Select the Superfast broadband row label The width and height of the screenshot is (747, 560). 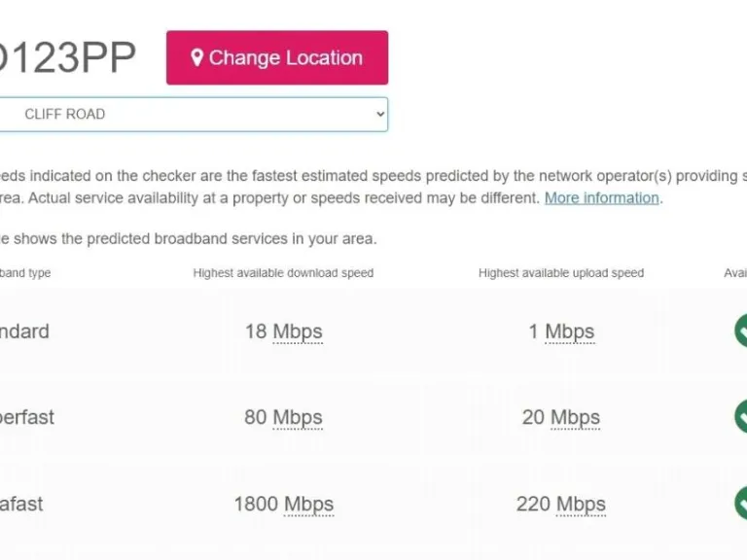coord(27,418)
